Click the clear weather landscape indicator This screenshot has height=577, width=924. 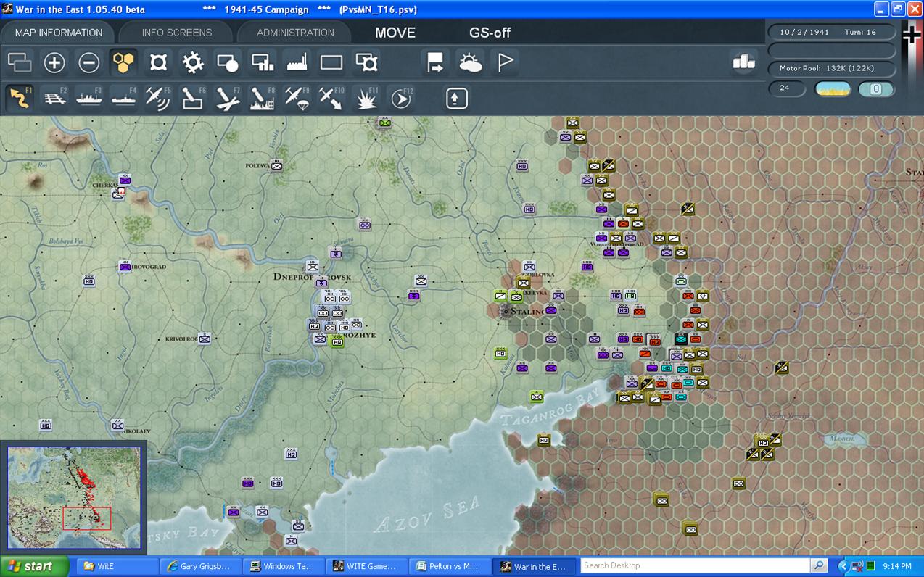coord(833,89)
